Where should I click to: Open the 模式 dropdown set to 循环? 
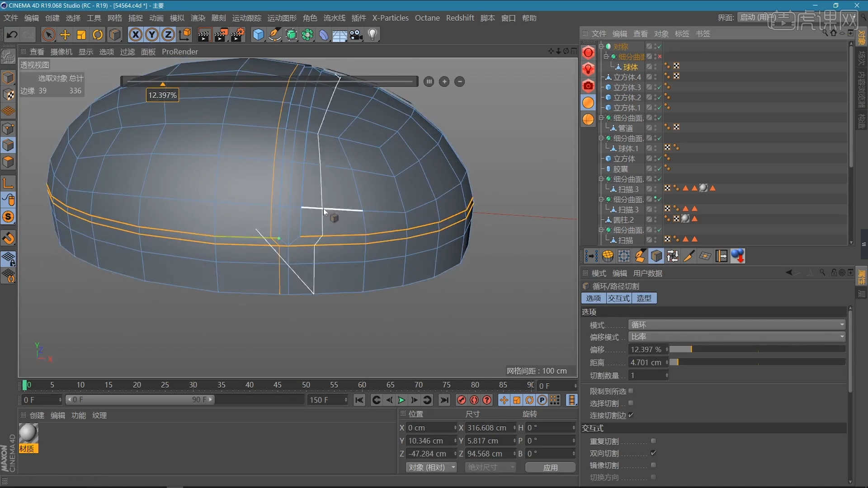(x=737, y=325)
